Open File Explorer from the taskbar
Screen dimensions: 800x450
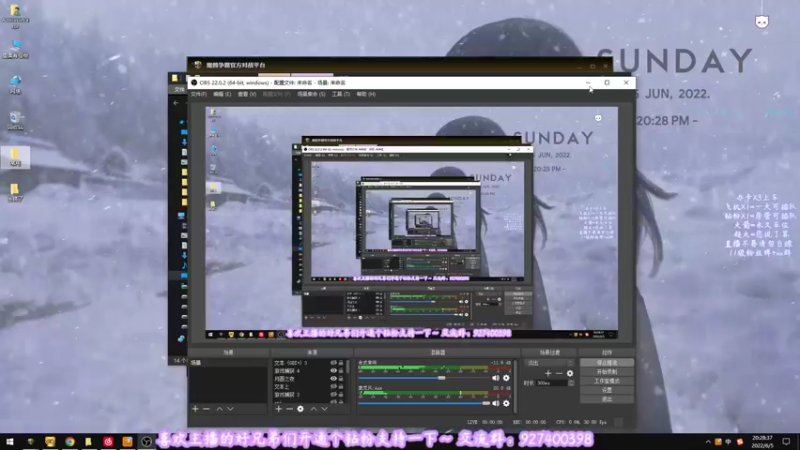coord(88,442)
